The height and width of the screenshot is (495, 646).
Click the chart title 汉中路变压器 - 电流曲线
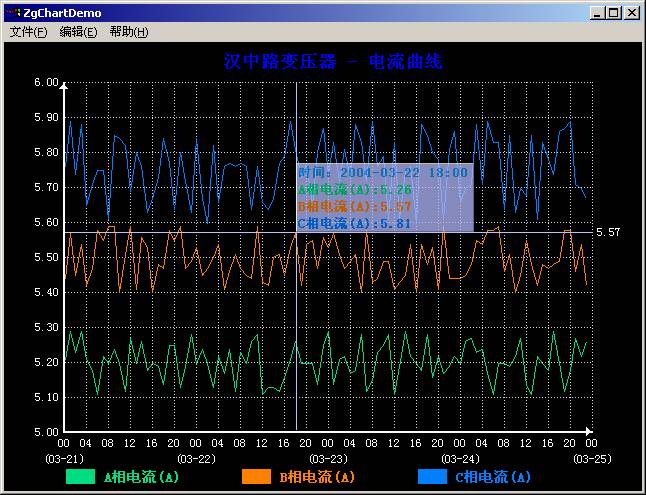[333, 62]
